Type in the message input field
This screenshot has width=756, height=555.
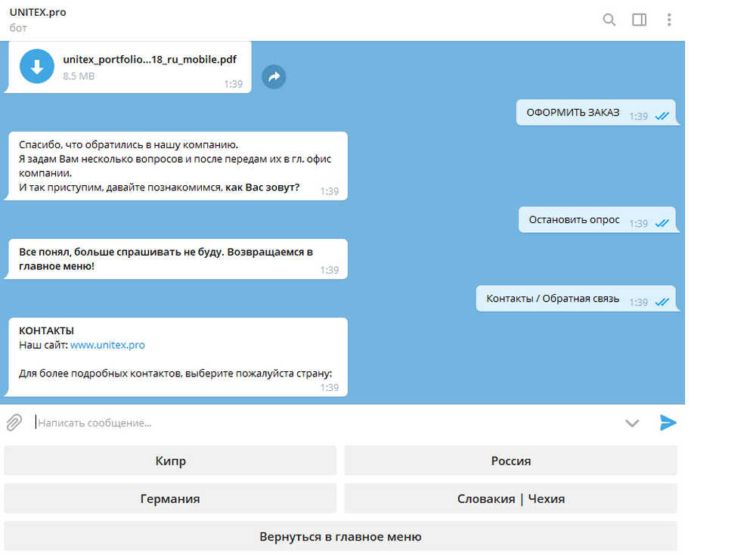[325, 423]
